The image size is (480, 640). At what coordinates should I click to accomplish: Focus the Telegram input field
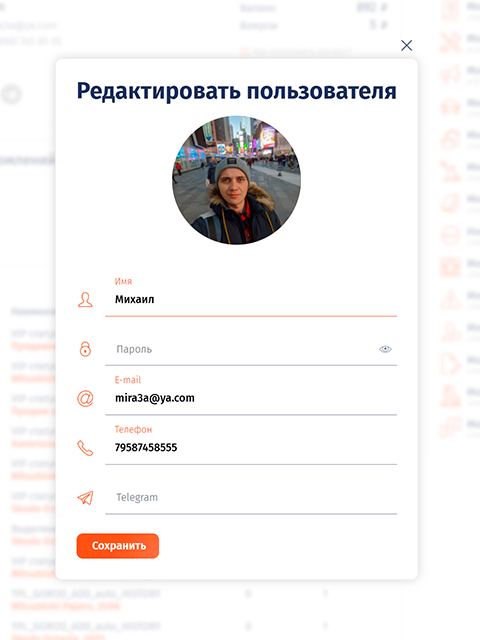(251, 498)
